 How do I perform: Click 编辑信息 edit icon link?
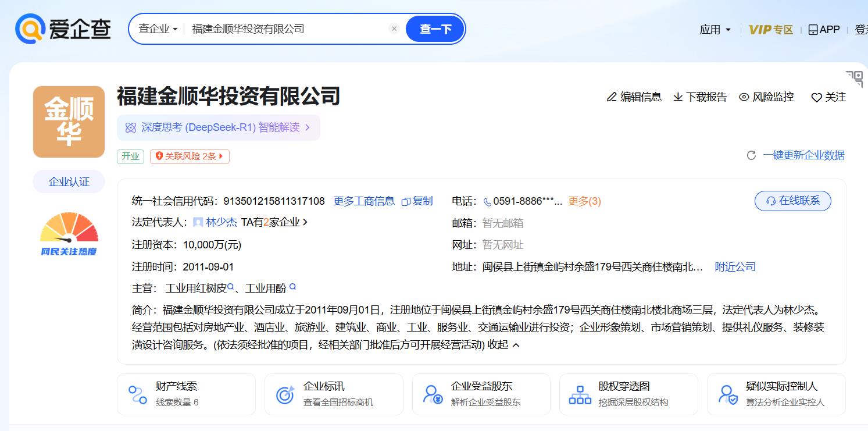[x=634, y=97]
